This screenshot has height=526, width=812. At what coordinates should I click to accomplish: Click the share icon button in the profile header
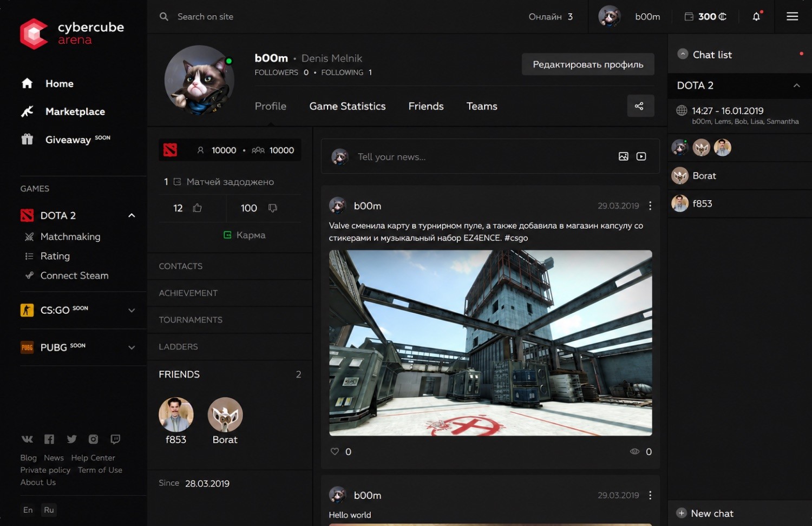(639, 106)
